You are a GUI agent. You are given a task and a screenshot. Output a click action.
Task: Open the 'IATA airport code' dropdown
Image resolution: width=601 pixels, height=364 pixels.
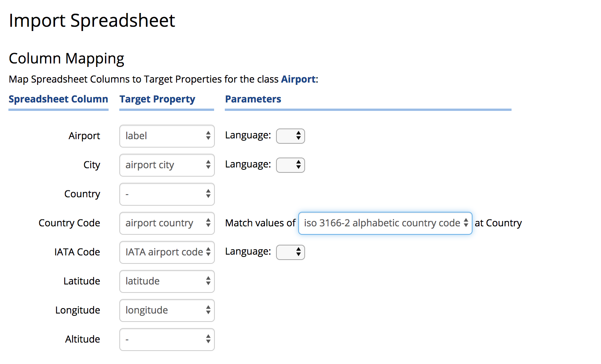[x=167, y=252]
